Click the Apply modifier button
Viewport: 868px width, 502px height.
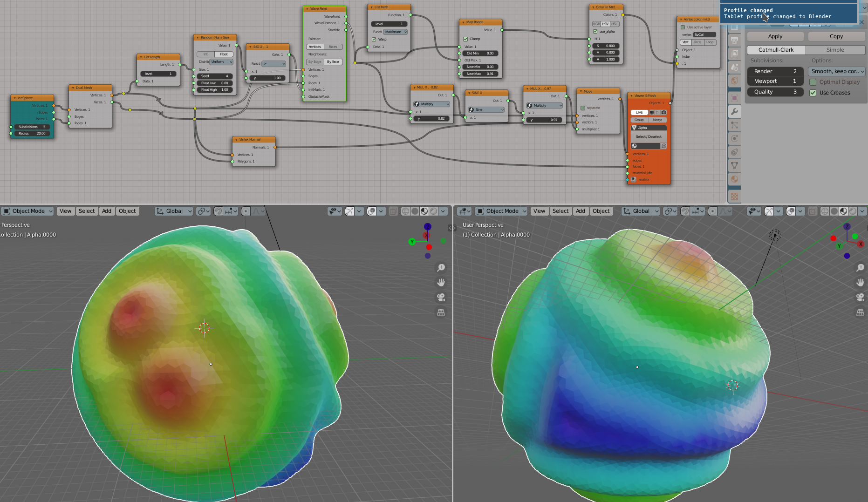775,36
